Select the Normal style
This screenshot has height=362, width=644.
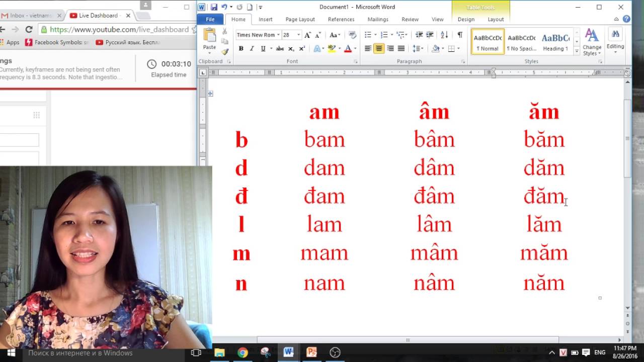(488, 42)
